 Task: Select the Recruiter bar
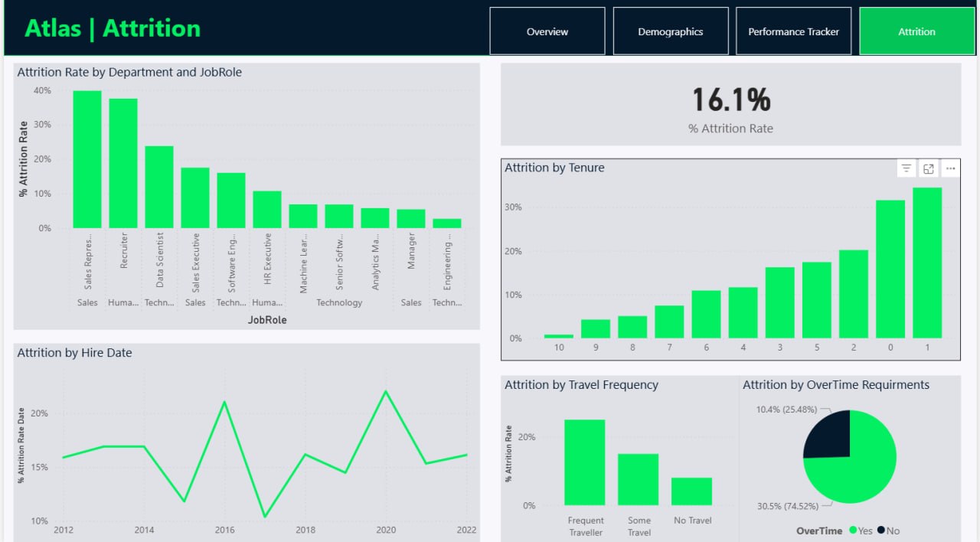(123, 163)
